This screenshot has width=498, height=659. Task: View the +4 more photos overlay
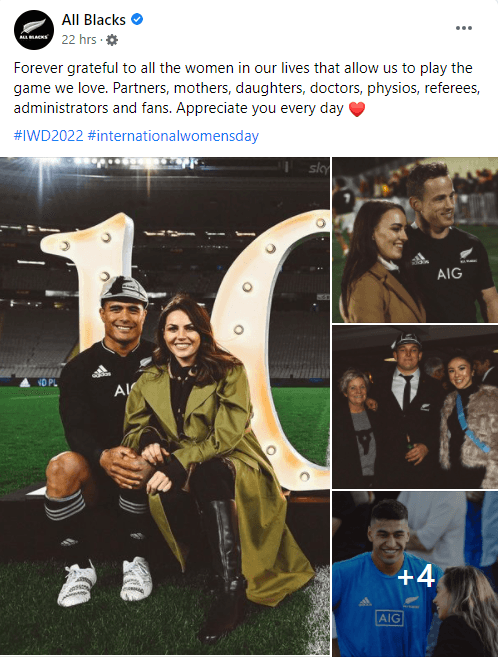tap(415, 574)
